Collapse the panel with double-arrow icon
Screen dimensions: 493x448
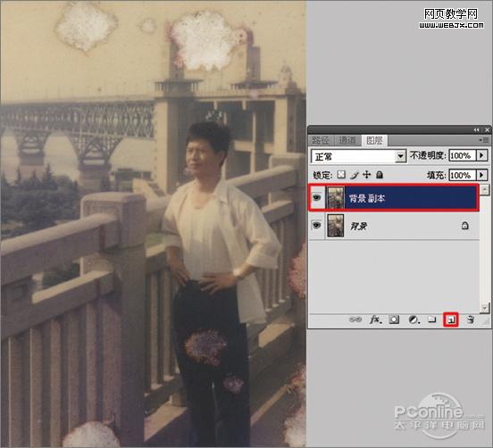pyautogui.click(x=477, y=129)
